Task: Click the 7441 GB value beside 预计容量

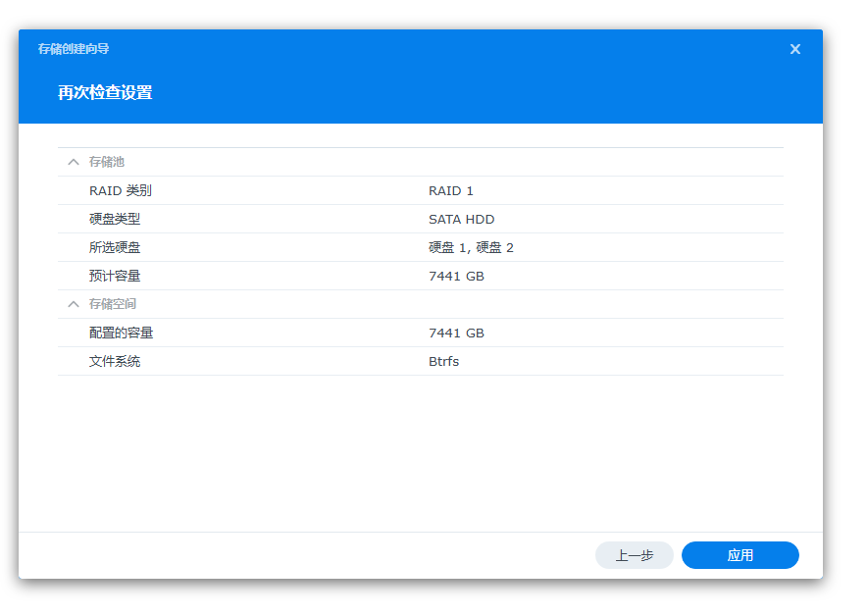Action: pos(456,277)
